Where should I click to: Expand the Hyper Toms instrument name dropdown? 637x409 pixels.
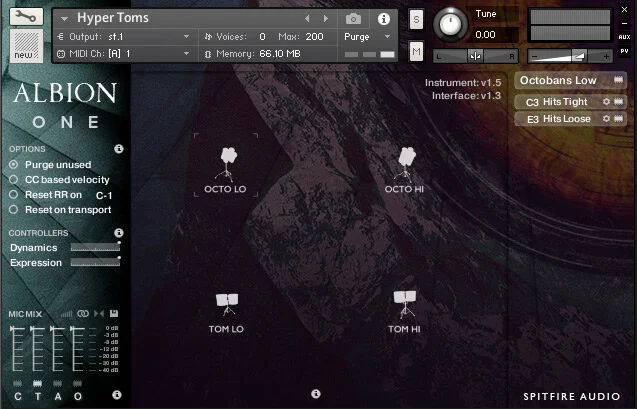tap(64, 19)
